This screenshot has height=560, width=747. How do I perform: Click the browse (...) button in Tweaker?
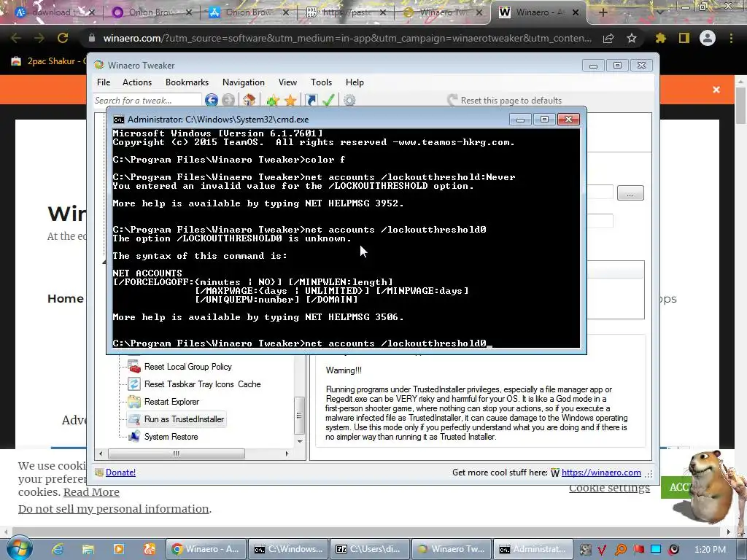click(x=630, y=192)
